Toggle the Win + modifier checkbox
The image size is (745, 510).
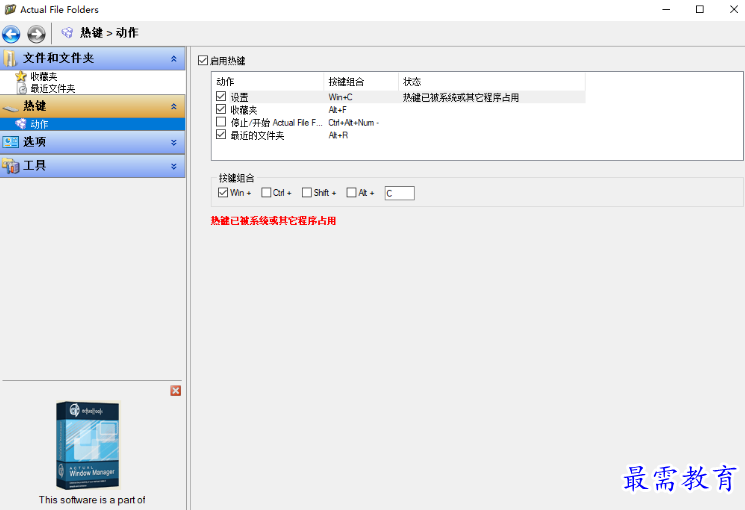click(x=223, y=192)
